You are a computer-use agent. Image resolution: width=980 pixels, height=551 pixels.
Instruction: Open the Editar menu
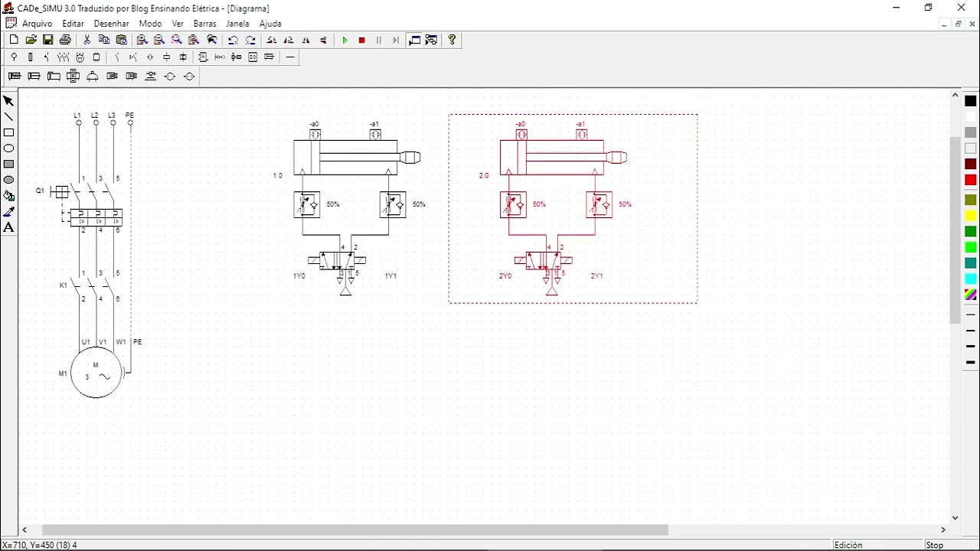73,24
